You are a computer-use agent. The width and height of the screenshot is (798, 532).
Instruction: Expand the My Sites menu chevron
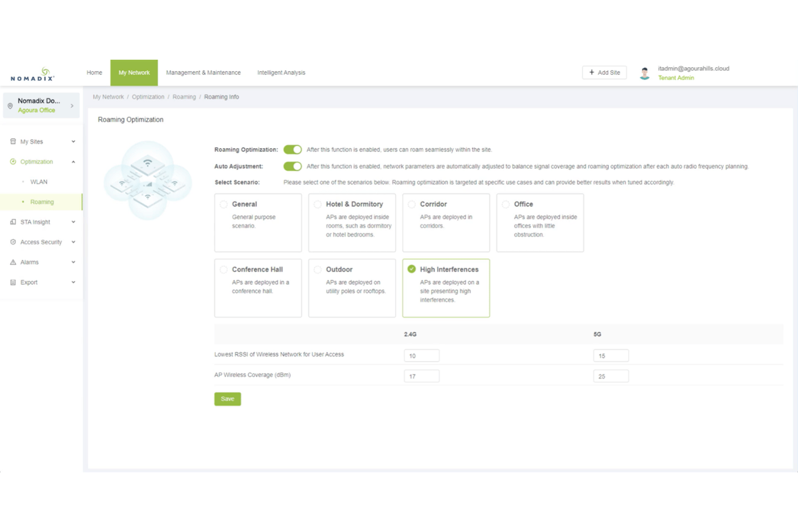tap(73, 142)
